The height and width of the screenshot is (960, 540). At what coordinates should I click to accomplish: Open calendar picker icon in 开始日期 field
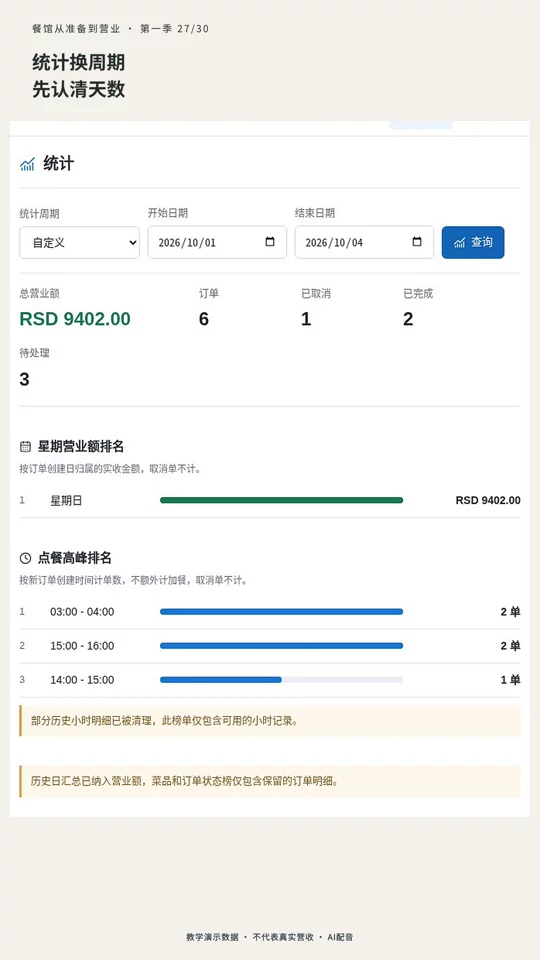(270, 242)
